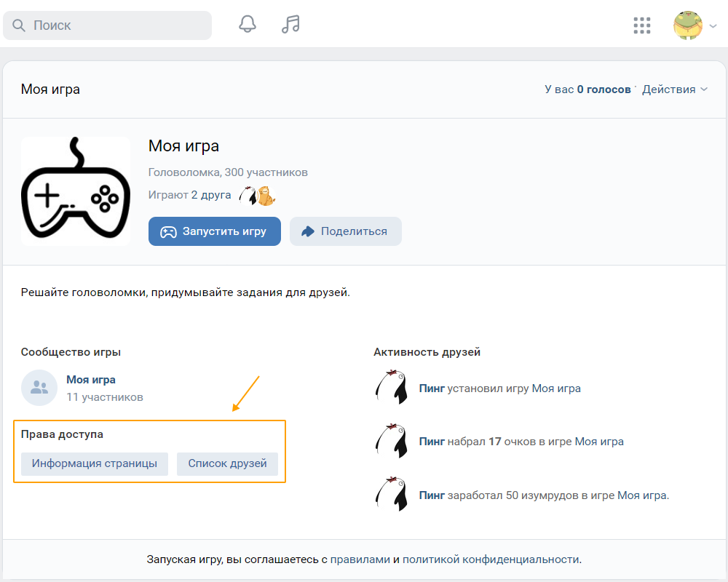Click Головоломка, 300 участников text

click(228, 172)
